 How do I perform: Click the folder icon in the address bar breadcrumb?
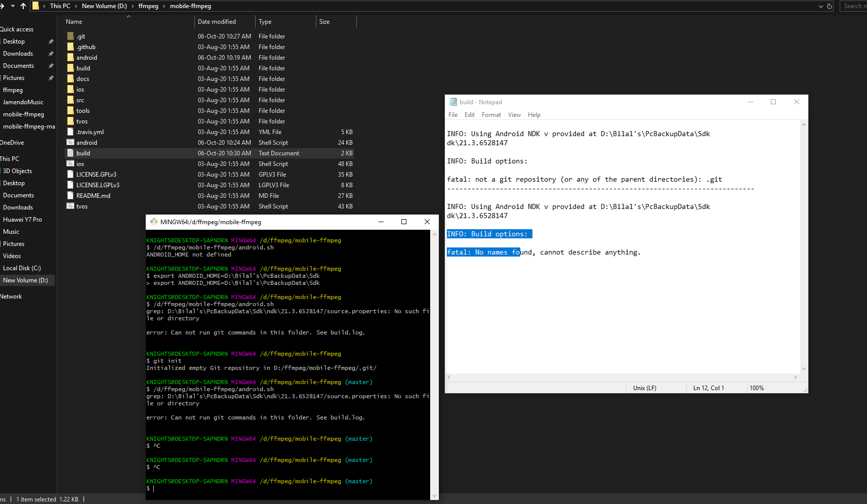36,6
